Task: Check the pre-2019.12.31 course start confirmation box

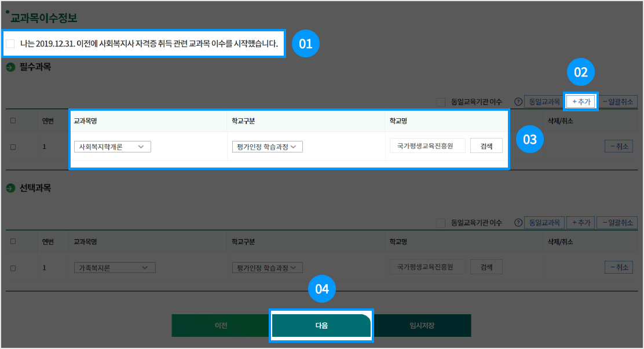Action: [10, 43]
